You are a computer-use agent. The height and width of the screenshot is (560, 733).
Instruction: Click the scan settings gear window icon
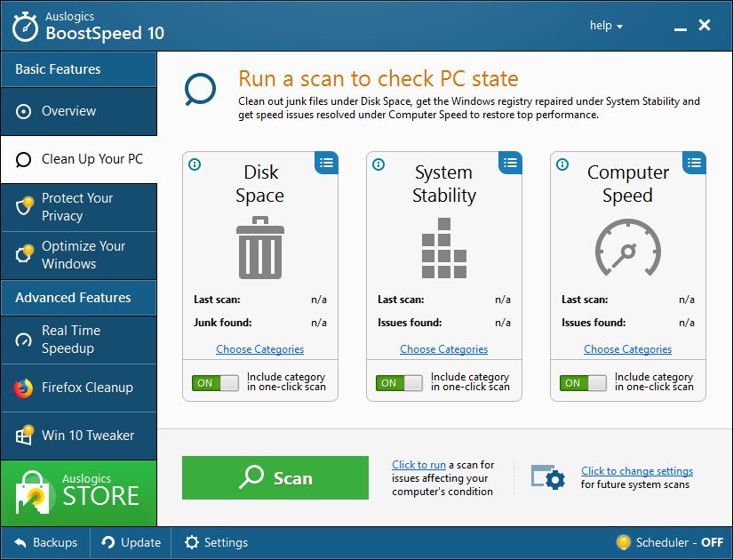548,477
